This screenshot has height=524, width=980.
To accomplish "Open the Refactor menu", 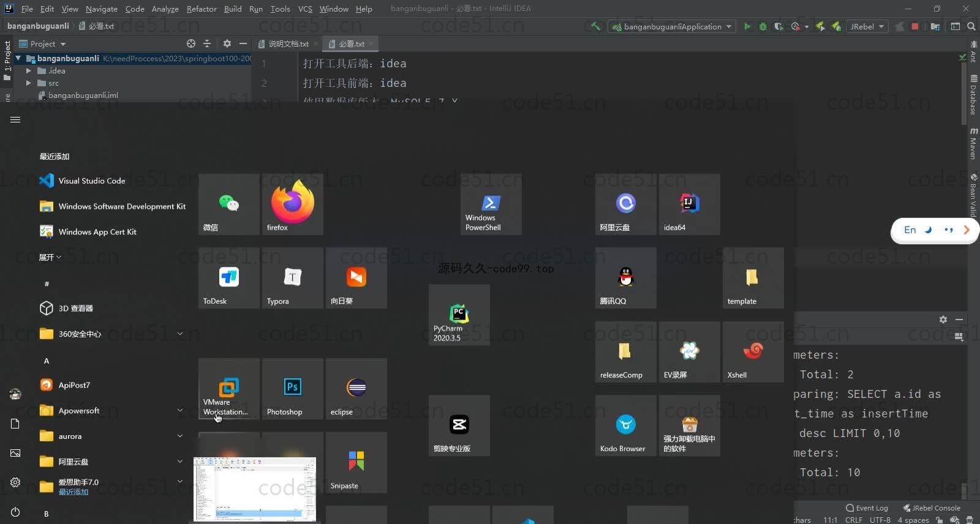I will tap(202, 9).
